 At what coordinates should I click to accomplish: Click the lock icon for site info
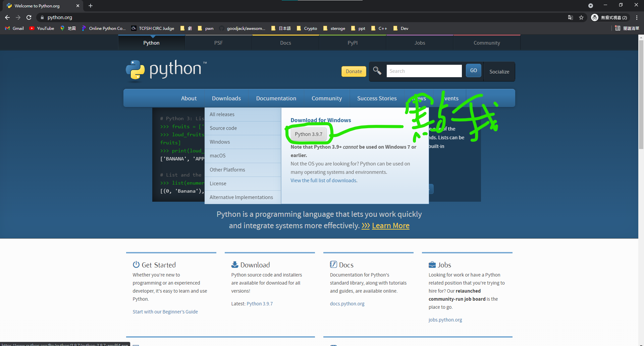42,17
